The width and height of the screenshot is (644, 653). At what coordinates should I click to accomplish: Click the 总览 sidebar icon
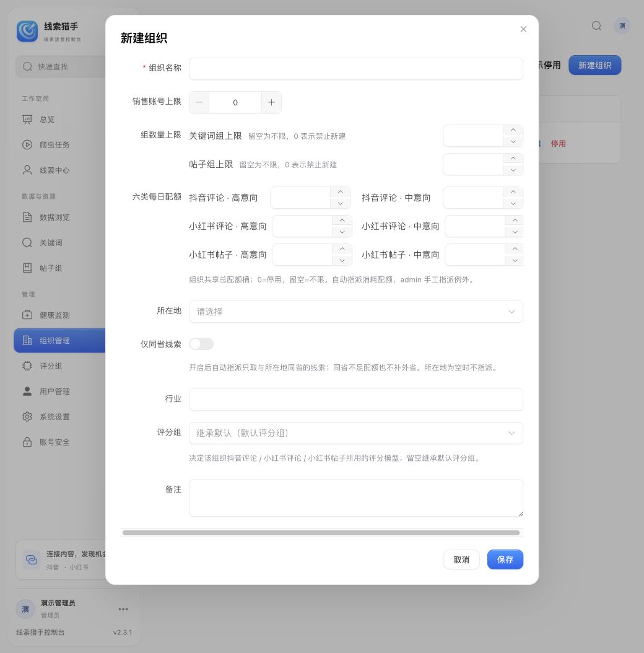pos(27,120)
